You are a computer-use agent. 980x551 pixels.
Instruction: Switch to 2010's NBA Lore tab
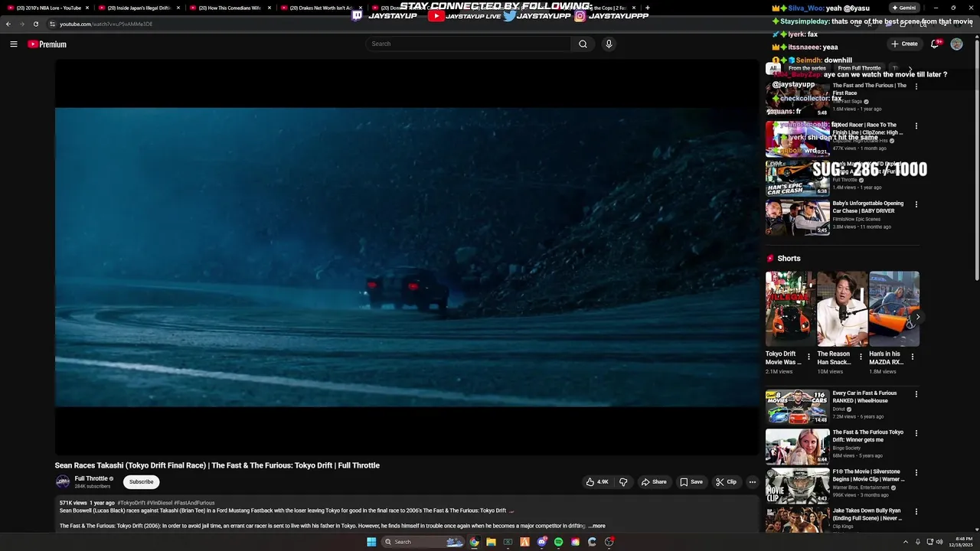(x=47, y=8)
